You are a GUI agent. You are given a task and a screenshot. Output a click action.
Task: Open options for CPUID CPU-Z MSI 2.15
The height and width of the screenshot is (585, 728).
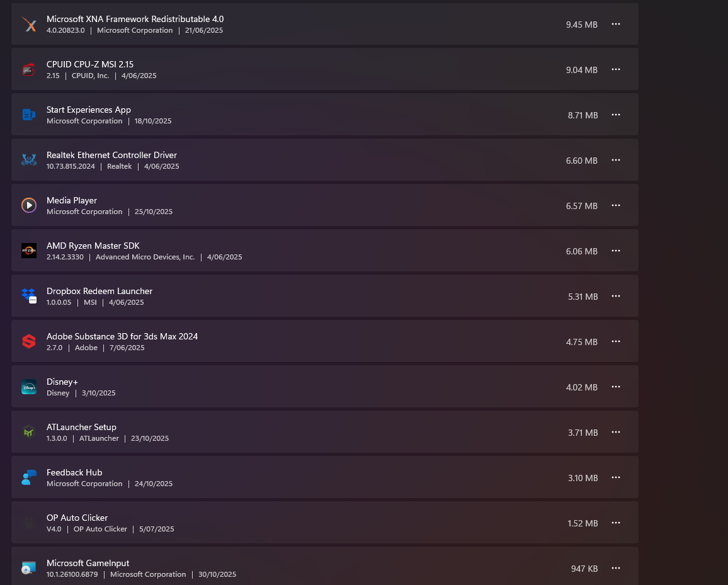pos(616,69)
